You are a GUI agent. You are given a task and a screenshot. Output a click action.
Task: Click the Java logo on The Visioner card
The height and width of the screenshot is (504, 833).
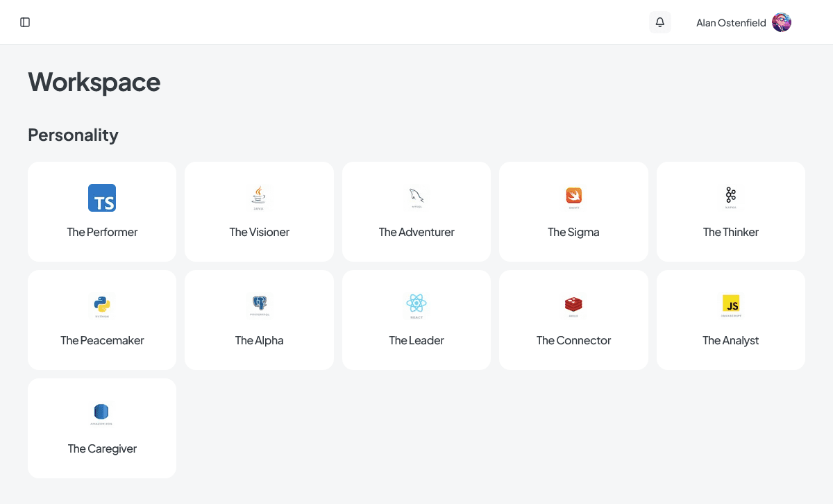(x=259, y=196)
